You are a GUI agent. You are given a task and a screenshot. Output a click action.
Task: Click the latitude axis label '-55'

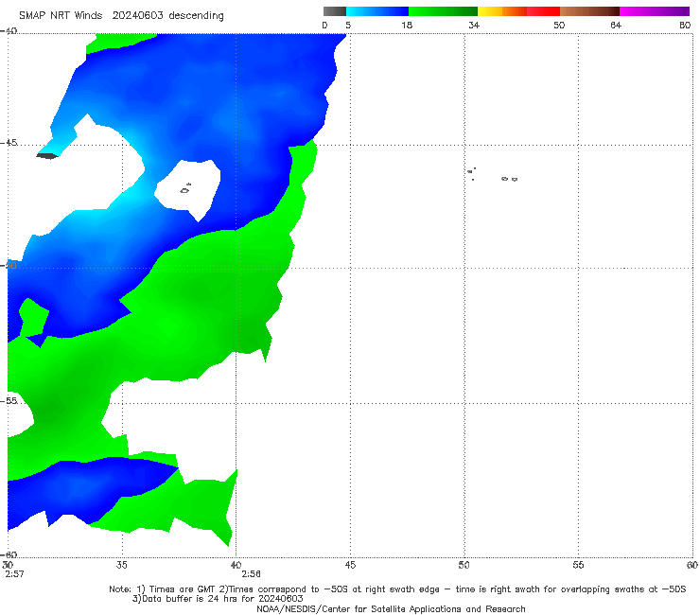(x=9, y=400)
